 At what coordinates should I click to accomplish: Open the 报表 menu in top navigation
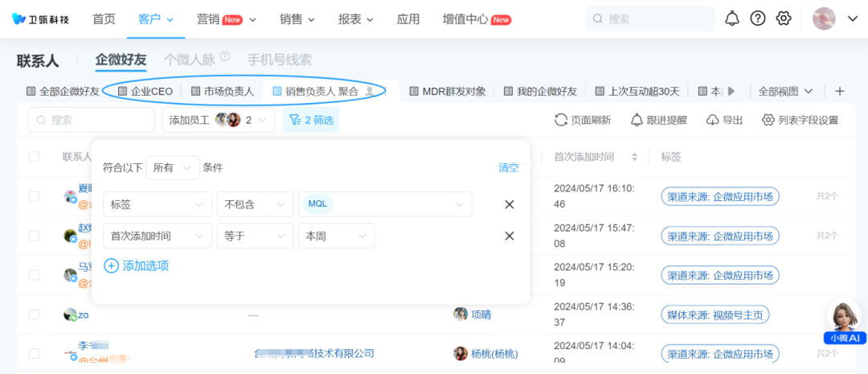357,18
